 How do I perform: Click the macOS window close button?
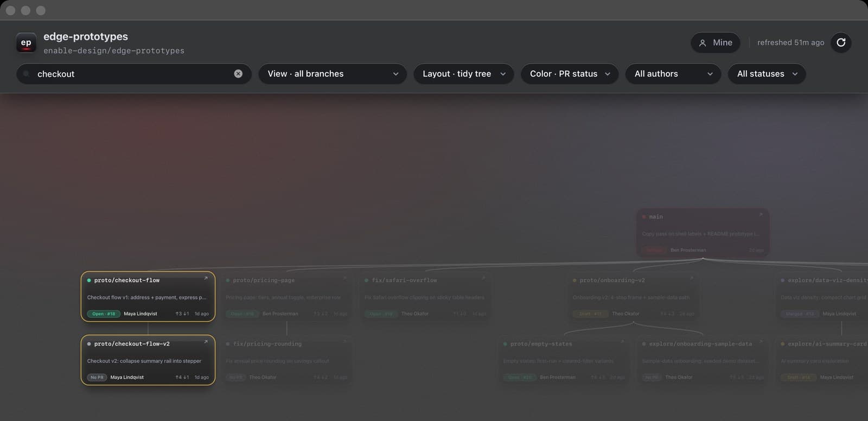coord(10,10)
